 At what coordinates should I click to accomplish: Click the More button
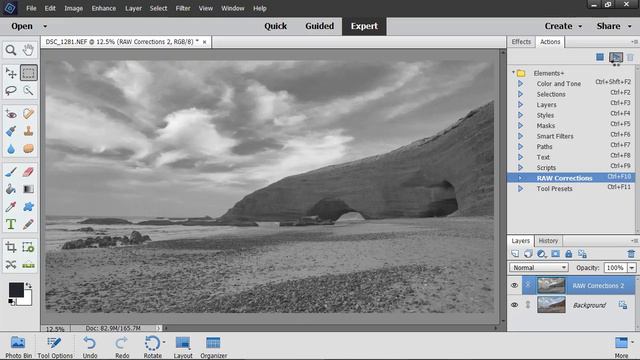pyautogui.click(x=622, y=347)
